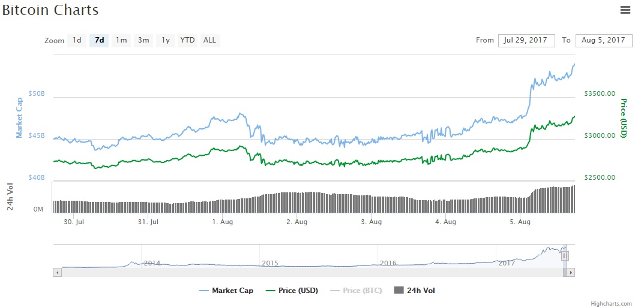
Task: Click the $45B market cap label
Action: coord(37,135)
